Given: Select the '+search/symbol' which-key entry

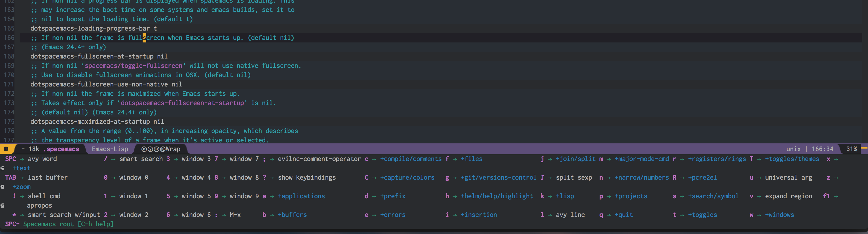Looking at the screenshot, I should [x=713, y=196].
